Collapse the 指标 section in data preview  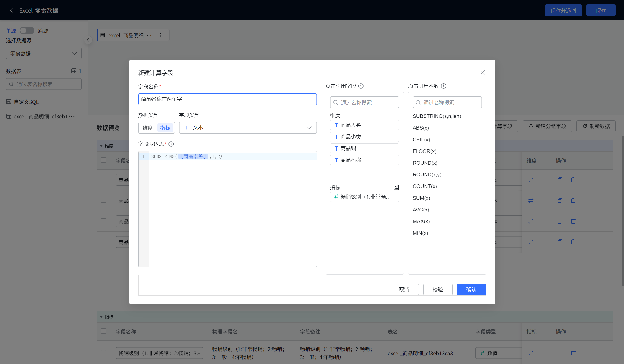click(101, 317)
